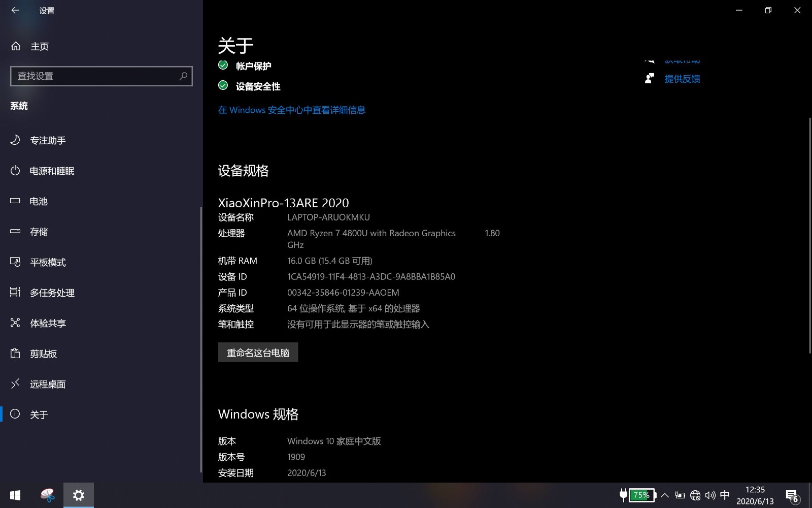Open the Windows Start menu

(x=15, y=495)
